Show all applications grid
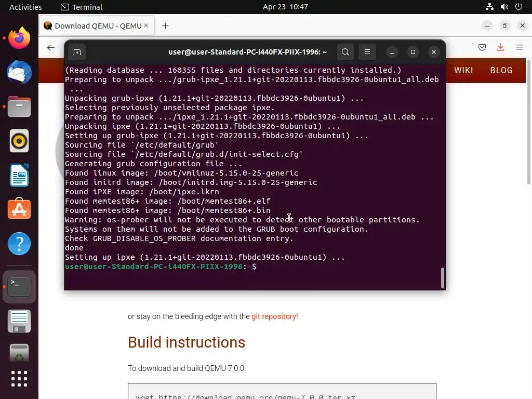532x399 pixels. [x=19, y=379]
